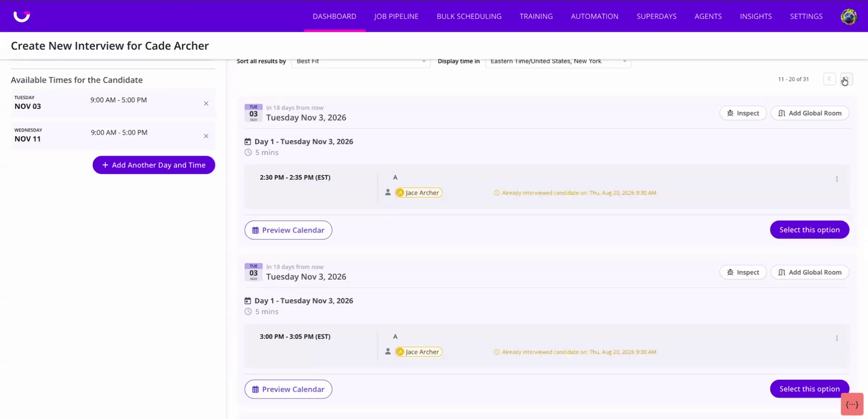Click the app logo icon in header
This screenshot has width=868, height=419.
click(x=22, y=16)
